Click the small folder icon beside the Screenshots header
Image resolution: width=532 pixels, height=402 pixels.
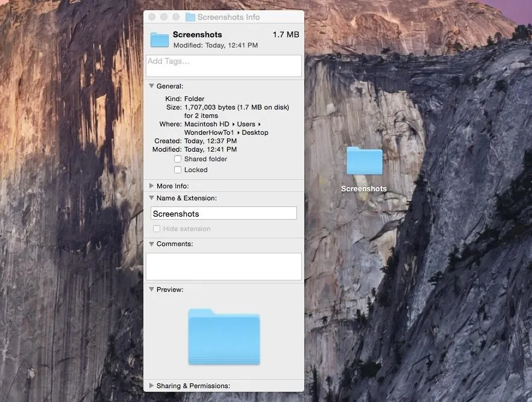[x=160, y=40]
